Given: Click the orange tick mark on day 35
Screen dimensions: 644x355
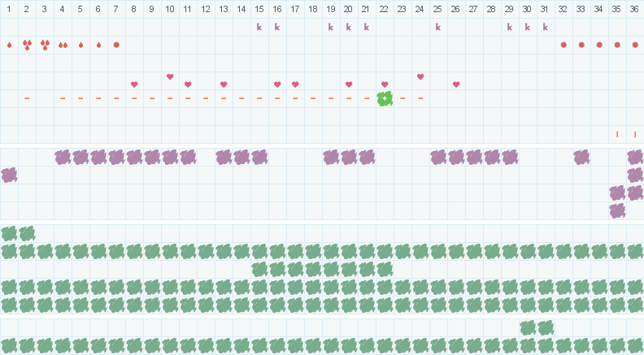Looking at the screenshot, I should pyautogui.click(x=617, y=134).
